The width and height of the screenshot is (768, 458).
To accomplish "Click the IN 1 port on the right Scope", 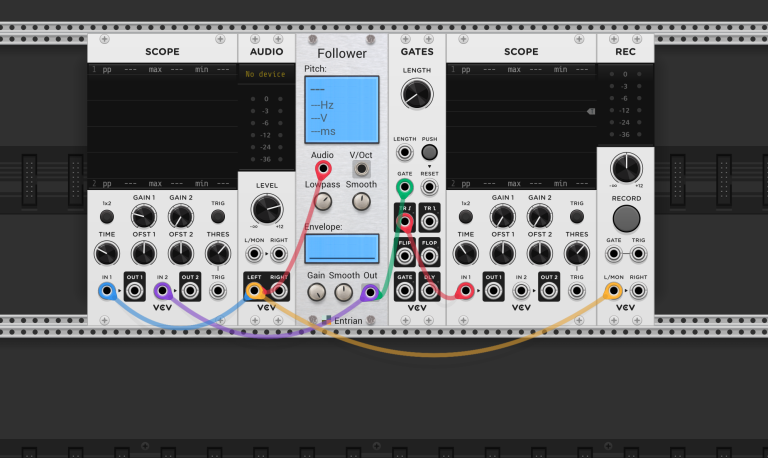I will (x=465, y=291).
